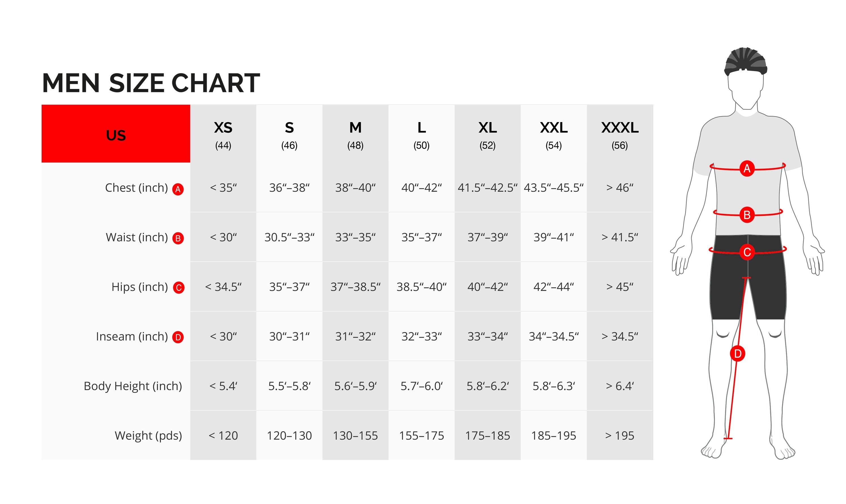Select the D circle on the figure's leg
This screenshot has width=846, height=504.
click(x=738, y=354)
